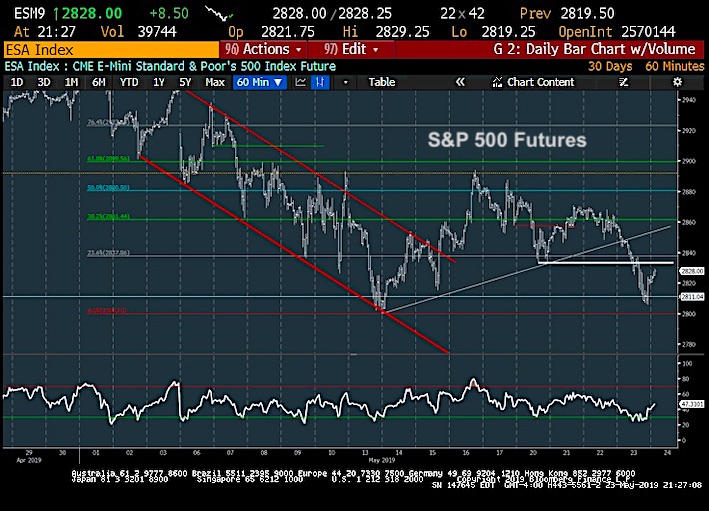Select the Max time range
709x511 pixels.
point(215,82)
